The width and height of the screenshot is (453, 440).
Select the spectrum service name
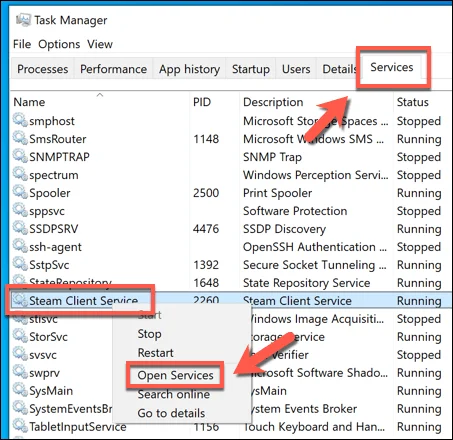pyautogui.click(x=54, y=175)
